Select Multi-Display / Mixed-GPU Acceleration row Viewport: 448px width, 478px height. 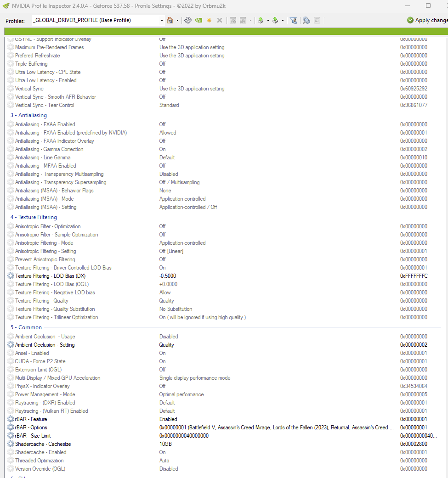point(224,378)
